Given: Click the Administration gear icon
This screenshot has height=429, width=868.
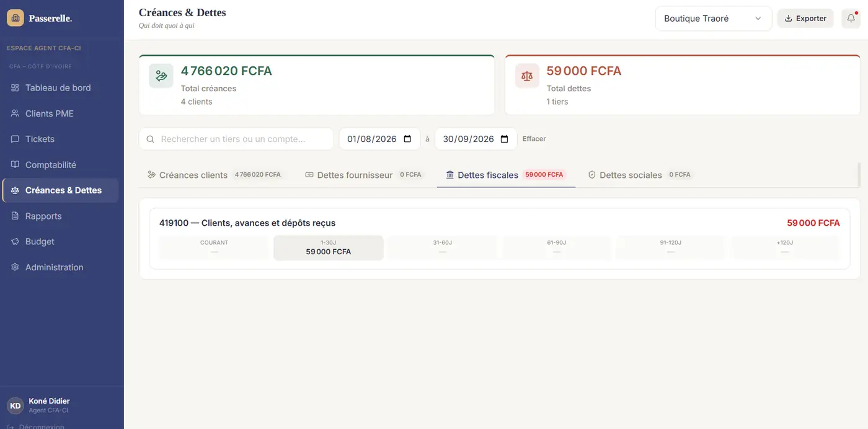Looking at the screenshot, I should coord(15,267).
